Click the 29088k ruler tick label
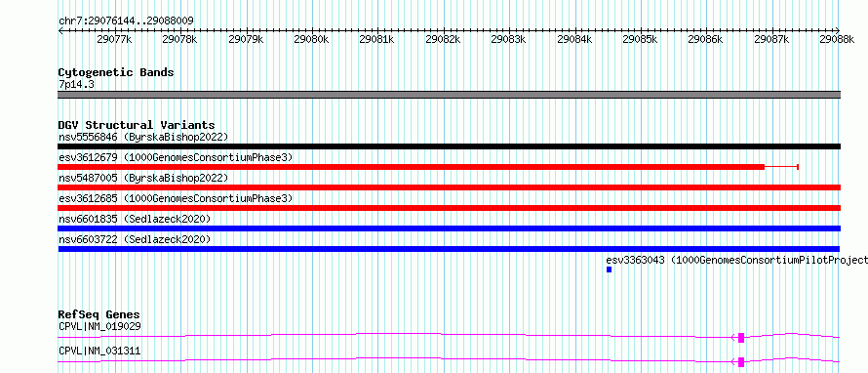This screenshot has width=868, height=373. click(837, 39)
